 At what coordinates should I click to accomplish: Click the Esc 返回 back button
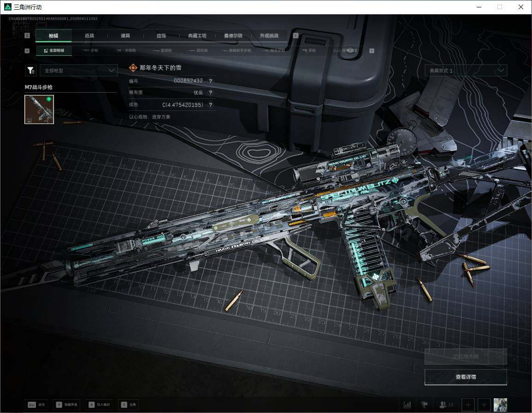coord(36,405)
